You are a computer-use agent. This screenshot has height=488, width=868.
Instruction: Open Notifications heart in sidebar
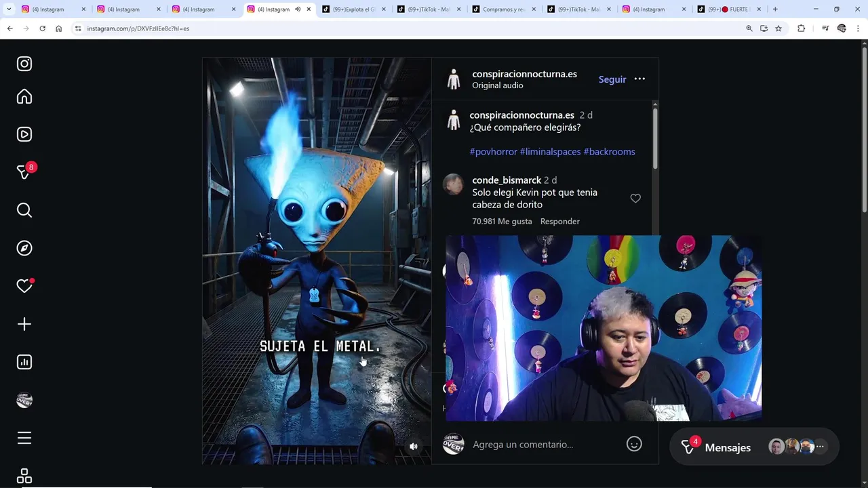(24, 286)
